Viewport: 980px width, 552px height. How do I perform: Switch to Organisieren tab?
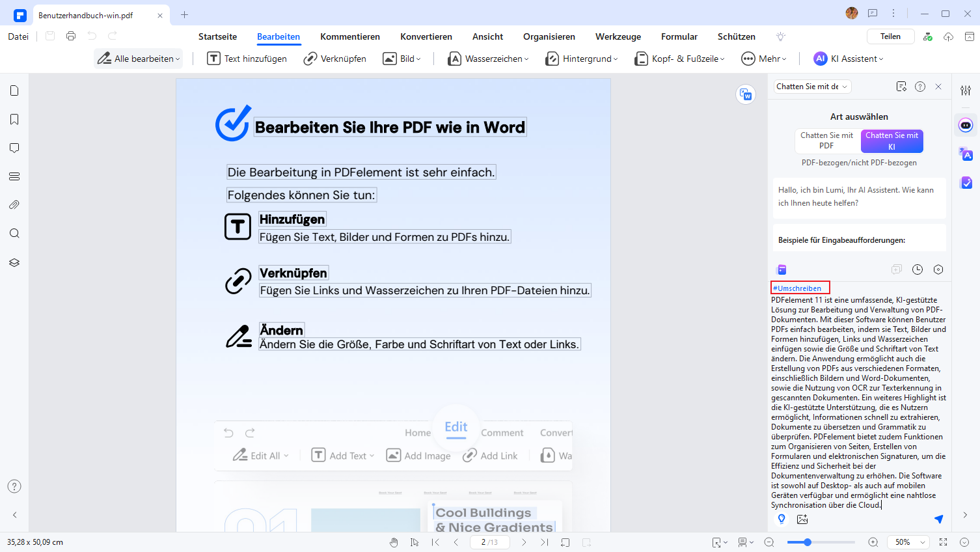[549, 36]
